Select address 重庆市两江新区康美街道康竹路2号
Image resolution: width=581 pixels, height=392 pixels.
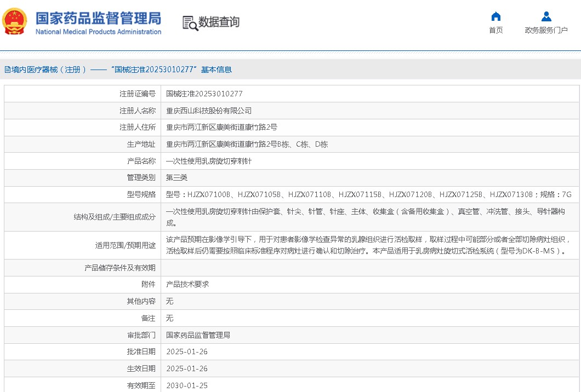221,128
